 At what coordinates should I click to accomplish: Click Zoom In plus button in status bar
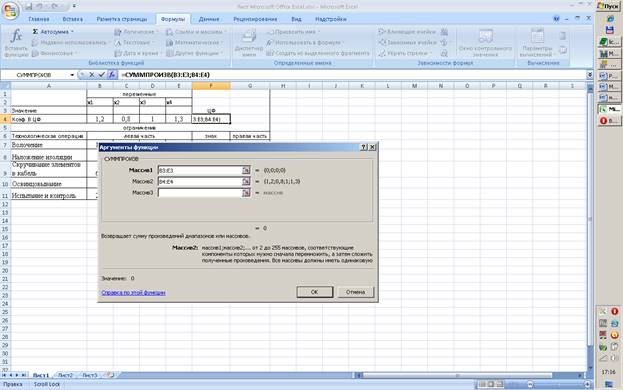click(587, 384)
